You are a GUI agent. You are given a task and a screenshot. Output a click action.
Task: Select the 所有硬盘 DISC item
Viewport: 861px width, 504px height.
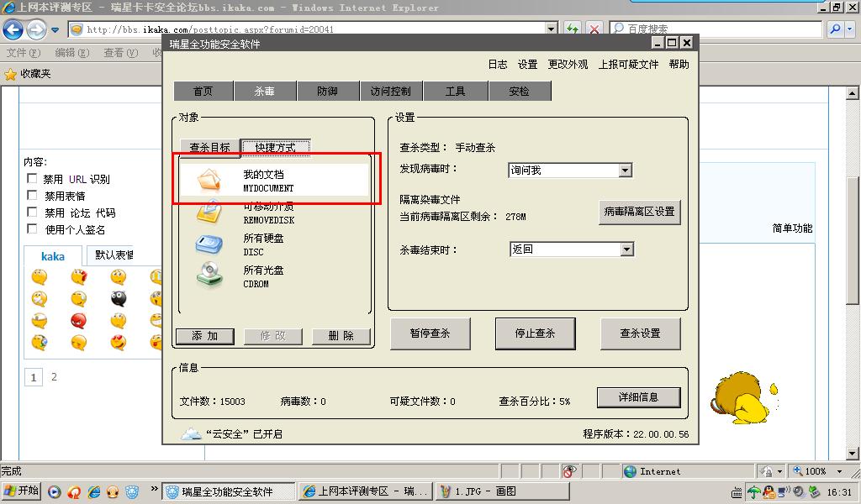coord(274,244)
